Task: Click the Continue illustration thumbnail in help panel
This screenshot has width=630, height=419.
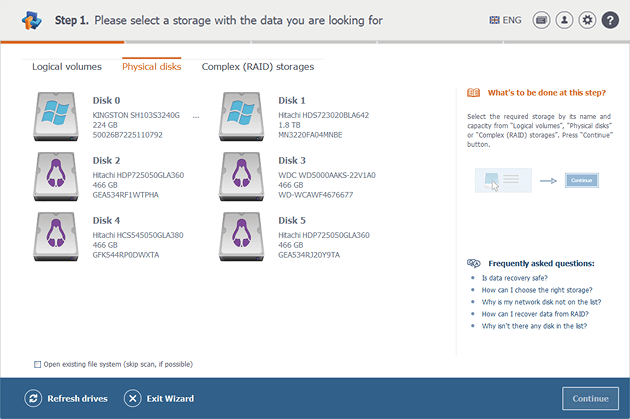Action: pos(581,180)
